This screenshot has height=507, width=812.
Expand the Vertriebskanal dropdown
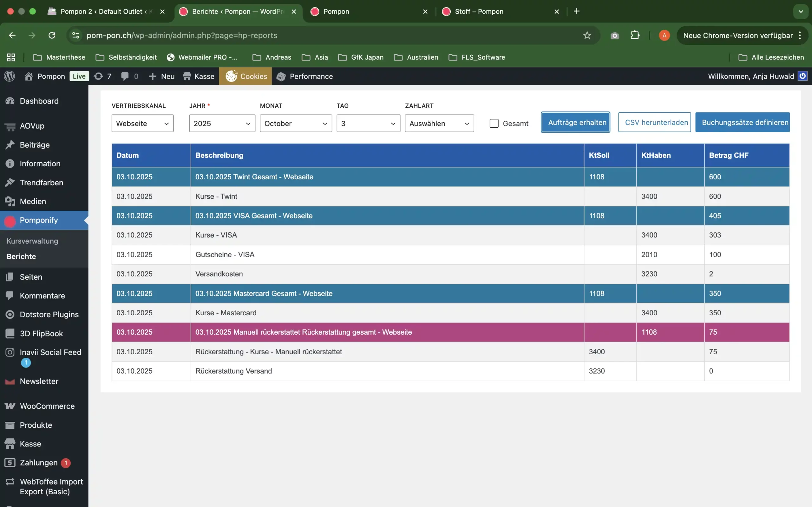pyautogui.click(x=142, y=123)
